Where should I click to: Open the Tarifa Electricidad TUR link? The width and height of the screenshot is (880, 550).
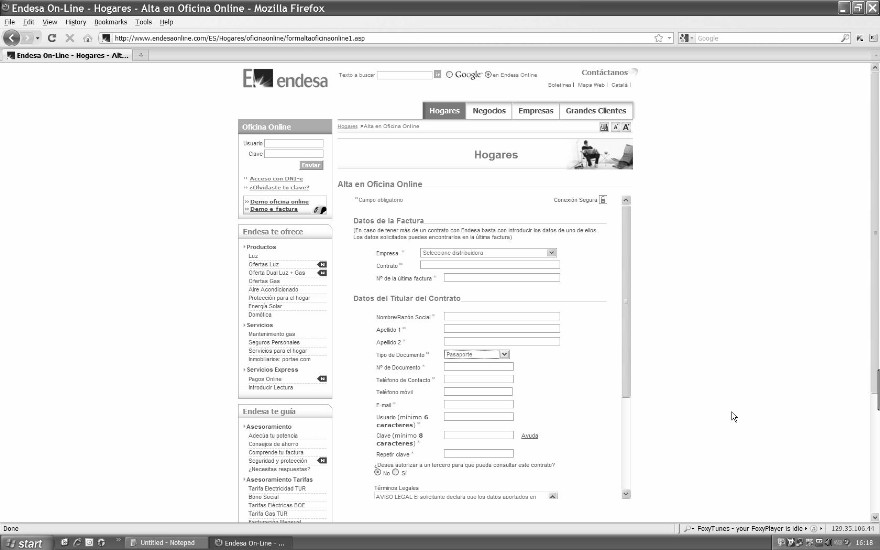click(277, 488)
